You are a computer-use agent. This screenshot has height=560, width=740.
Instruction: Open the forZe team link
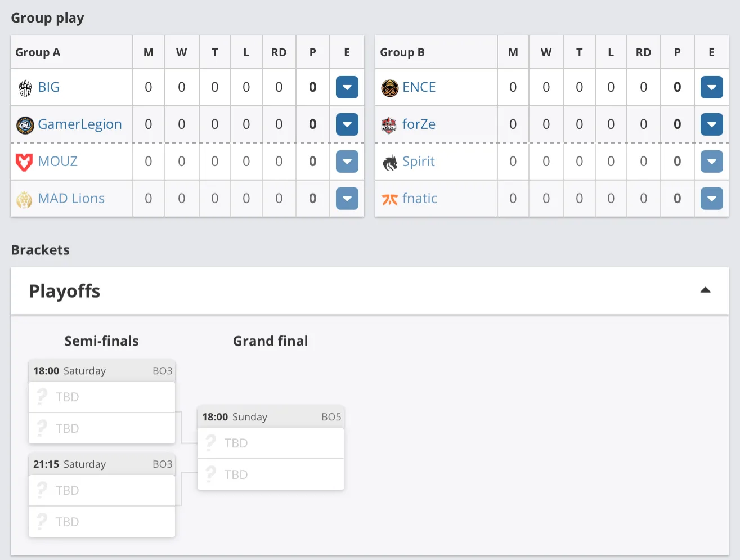(419, 124)
